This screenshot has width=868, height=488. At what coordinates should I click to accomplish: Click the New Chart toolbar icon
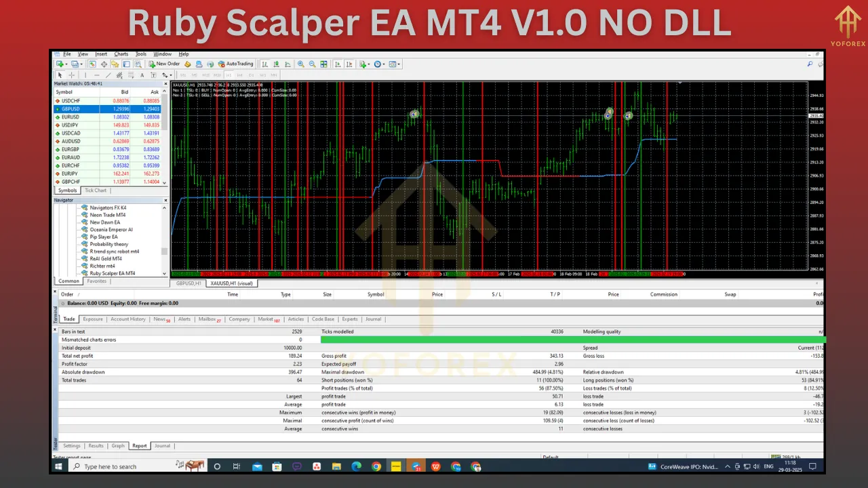[x=60, y=64]
